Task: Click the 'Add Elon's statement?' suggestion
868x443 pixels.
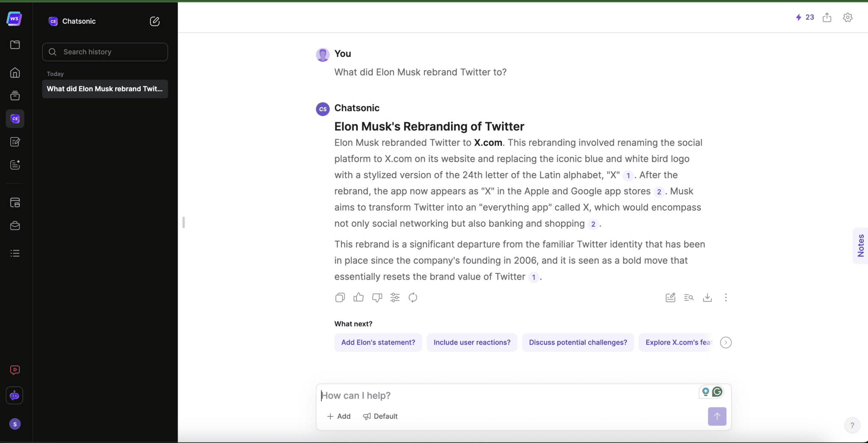Action: point(378,342)
